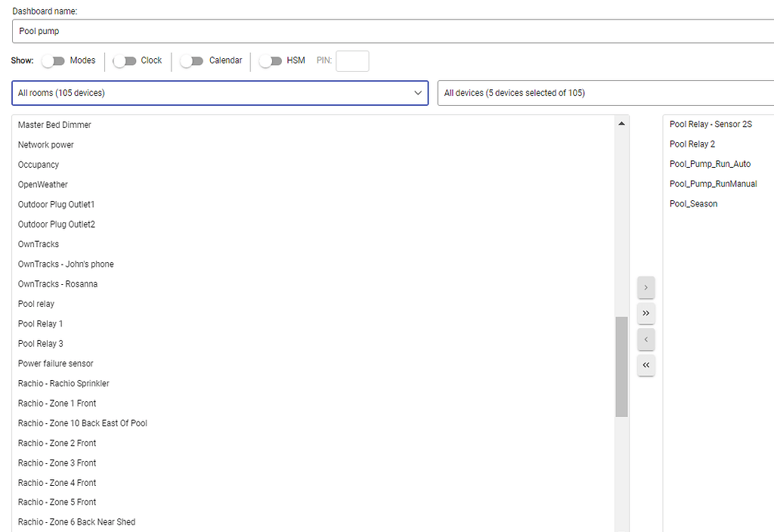Select OwnTracks - John's phone entry

(x=66, y=264)
